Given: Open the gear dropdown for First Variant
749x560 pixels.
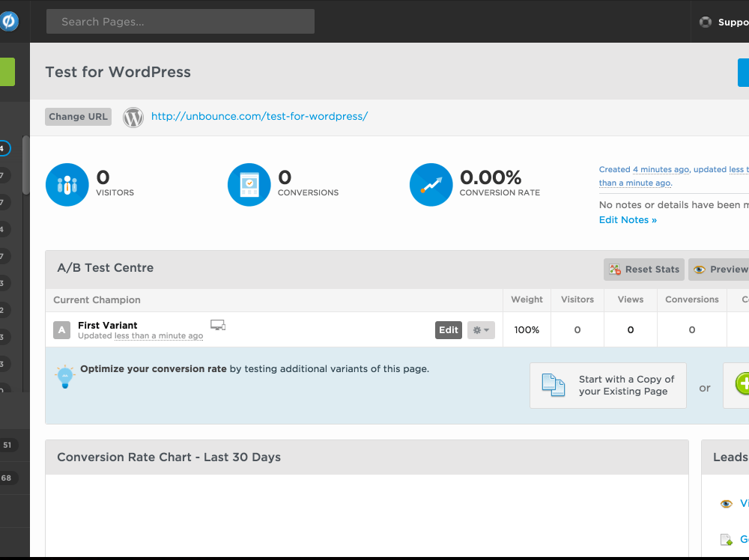Looking at the screenshot, I should point(481,330).
